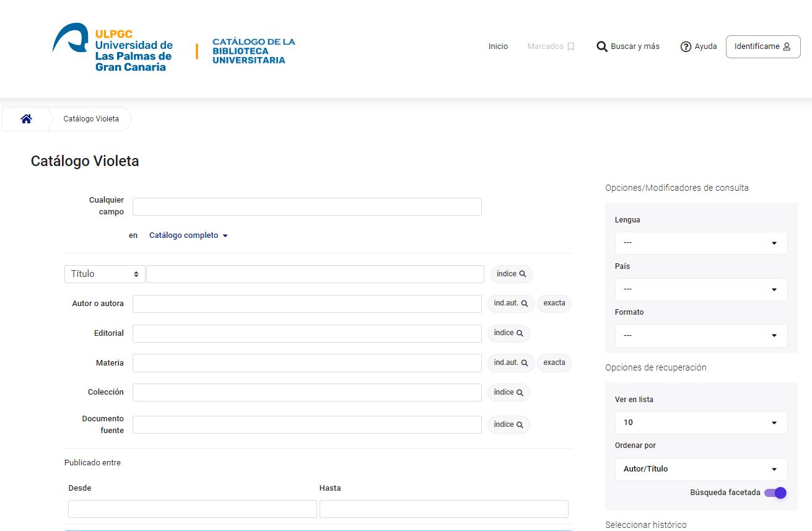Select Catálogo Violeta breadcrumb item
This screenshot has width=812, height=531.
pos(91,119)
